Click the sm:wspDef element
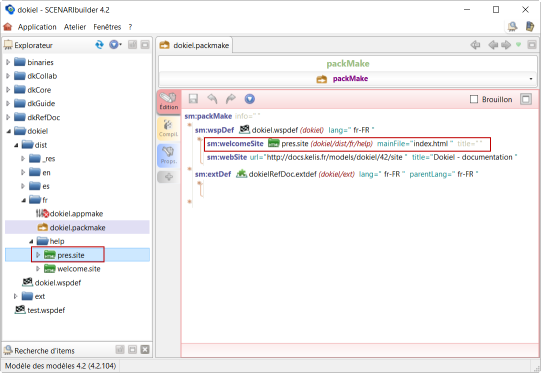The image size is (541, 373). click(x=214, y=130)
